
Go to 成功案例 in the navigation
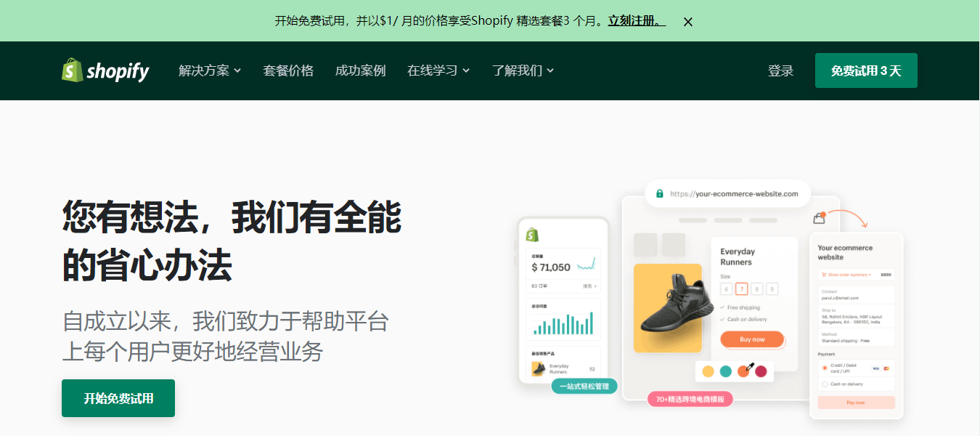click(360, 70)
